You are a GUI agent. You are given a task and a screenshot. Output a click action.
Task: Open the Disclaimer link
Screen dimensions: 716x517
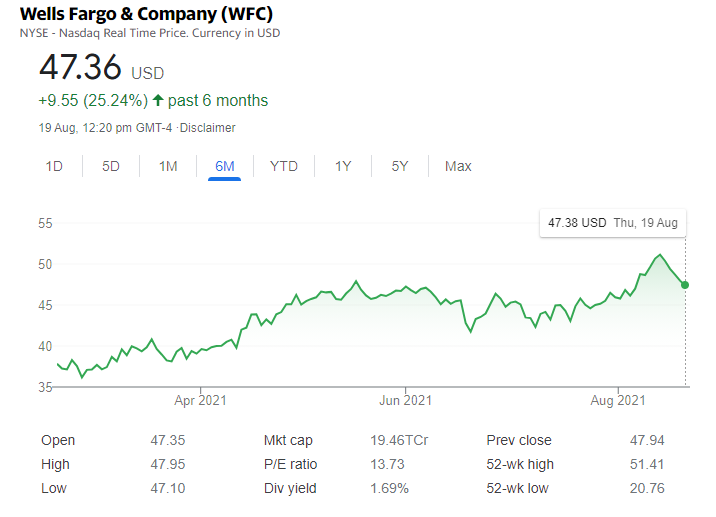pyautogui.click(x=207, y=128)
